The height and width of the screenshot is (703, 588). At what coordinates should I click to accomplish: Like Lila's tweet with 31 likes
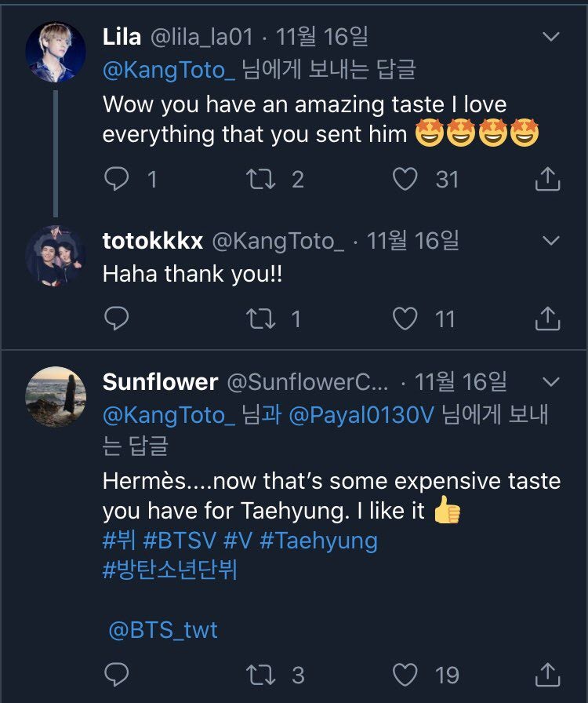[405, 180]
